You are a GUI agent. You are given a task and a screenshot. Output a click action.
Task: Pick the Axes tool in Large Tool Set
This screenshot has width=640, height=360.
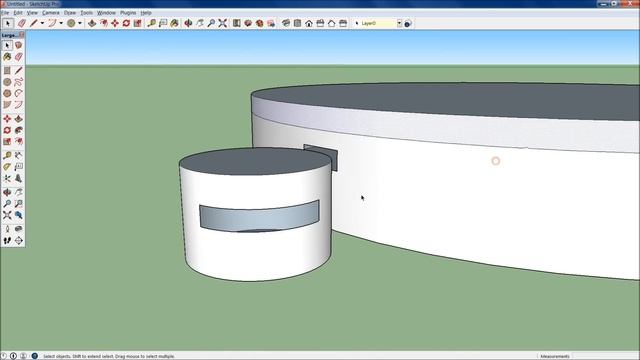tap(7, 178)
